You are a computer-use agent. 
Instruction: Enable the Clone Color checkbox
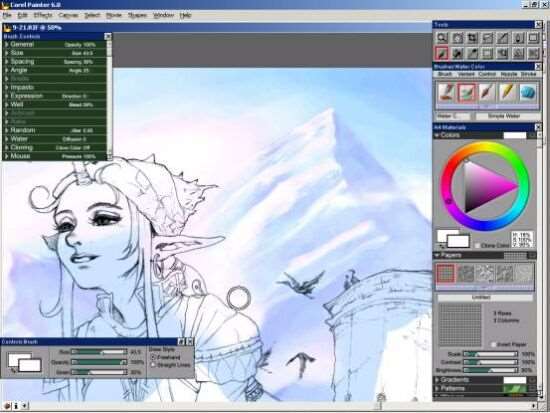477,246
